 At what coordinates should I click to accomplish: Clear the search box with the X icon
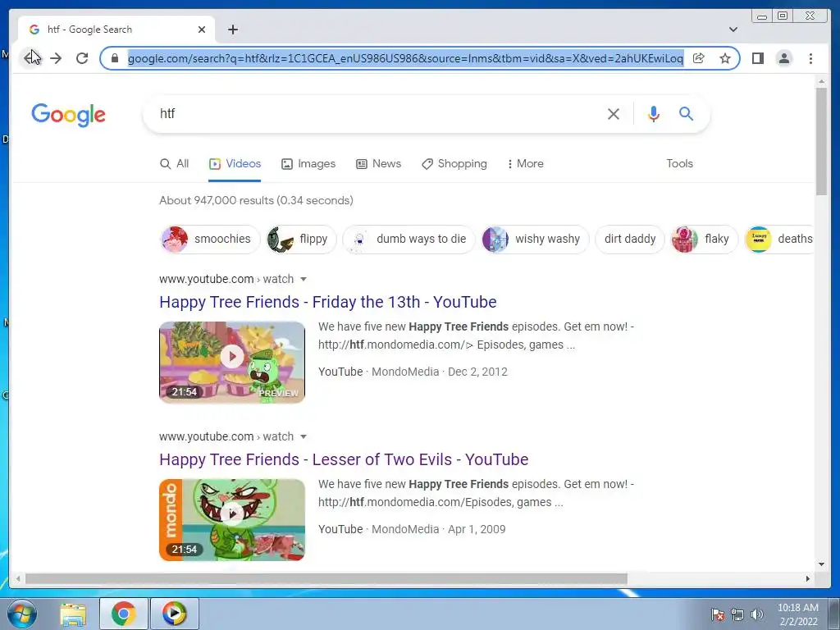coord(614,113)
